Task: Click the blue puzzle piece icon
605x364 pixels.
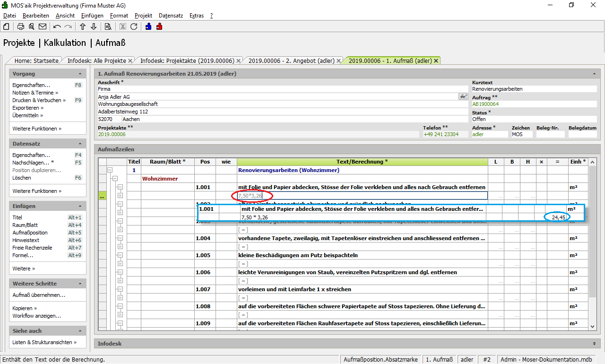Action: point(148,26)
